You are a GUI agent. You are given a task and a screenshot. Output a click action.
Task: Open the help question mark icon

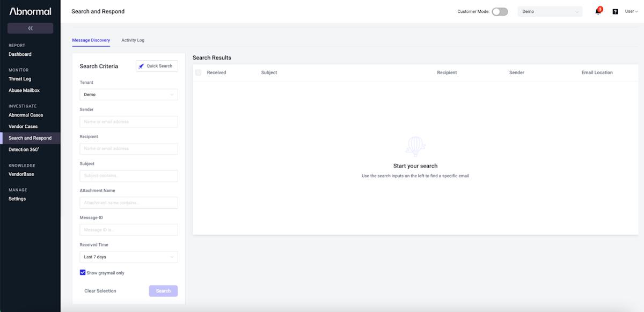pyautogui.click(x=615, y=11)
